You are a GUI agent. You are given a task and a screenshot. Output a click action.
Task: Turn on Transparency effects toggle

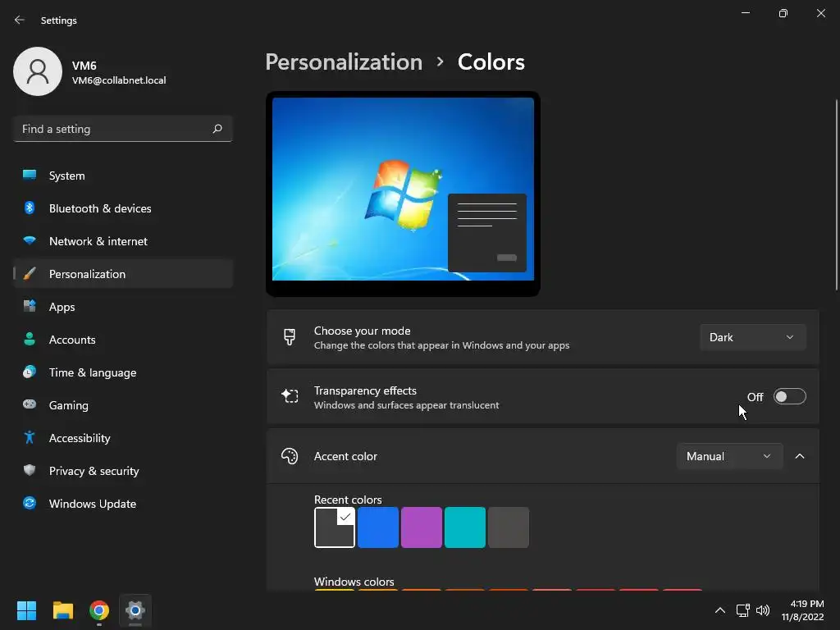(x=790, y=396)
